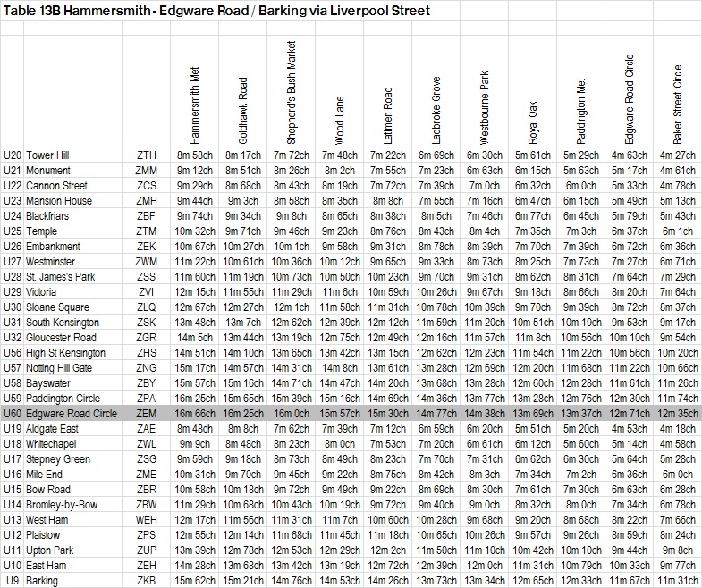702x588 pixels.
Task: Click the 'Hammersmith Met' column header
Action: coord(194,105)
